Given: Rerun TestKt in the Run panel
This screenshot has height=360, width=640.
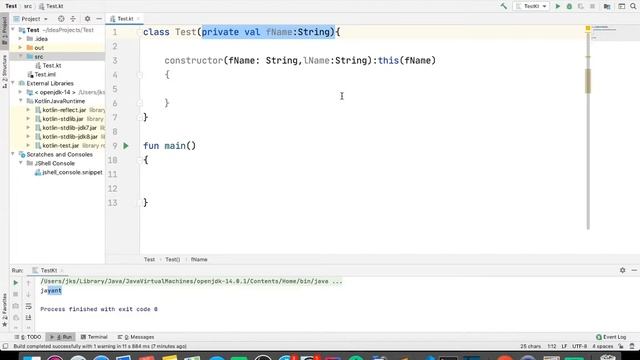Looking at the screenshot, I should 16,282.
